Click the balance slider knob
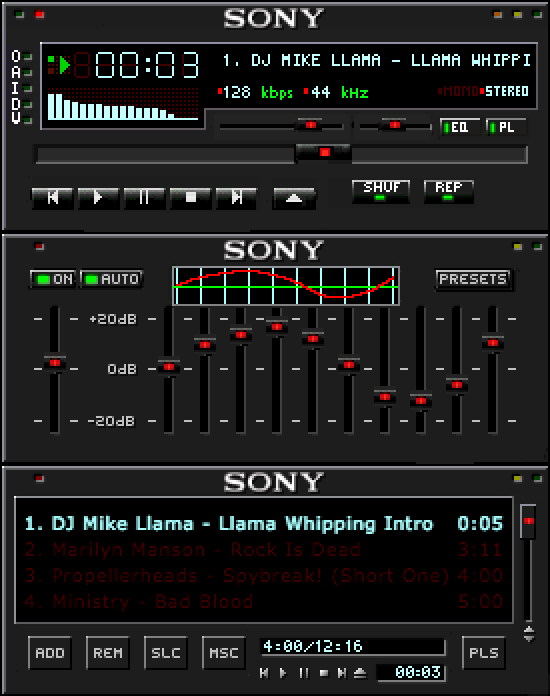The image size is (550, 696). 394,125
